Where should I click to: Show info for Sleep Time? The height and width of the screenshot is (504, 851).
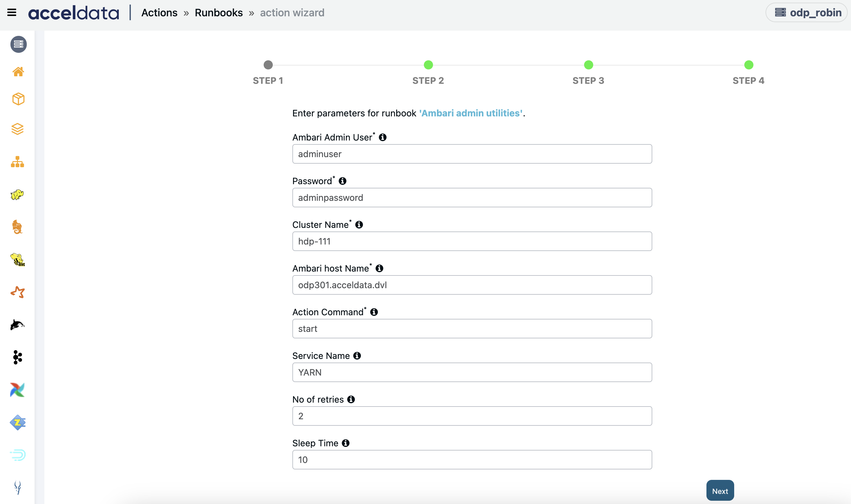tap(346, 443)
